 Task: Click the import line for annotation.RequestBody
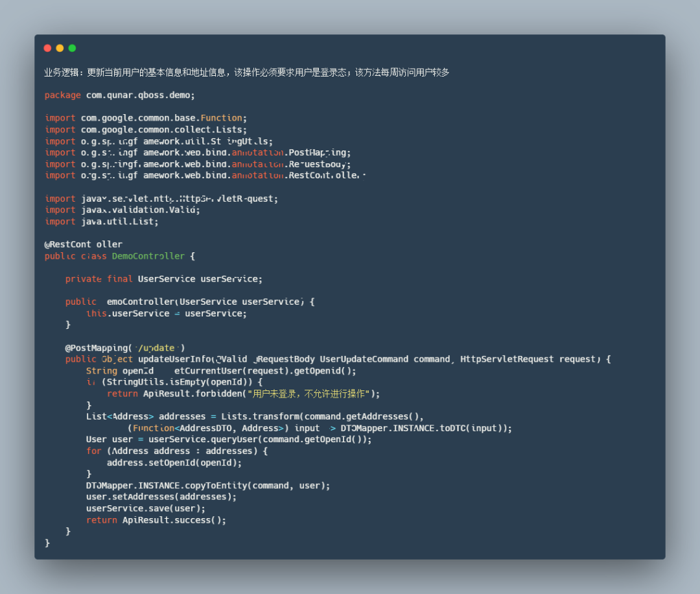[x=198, y=164]
